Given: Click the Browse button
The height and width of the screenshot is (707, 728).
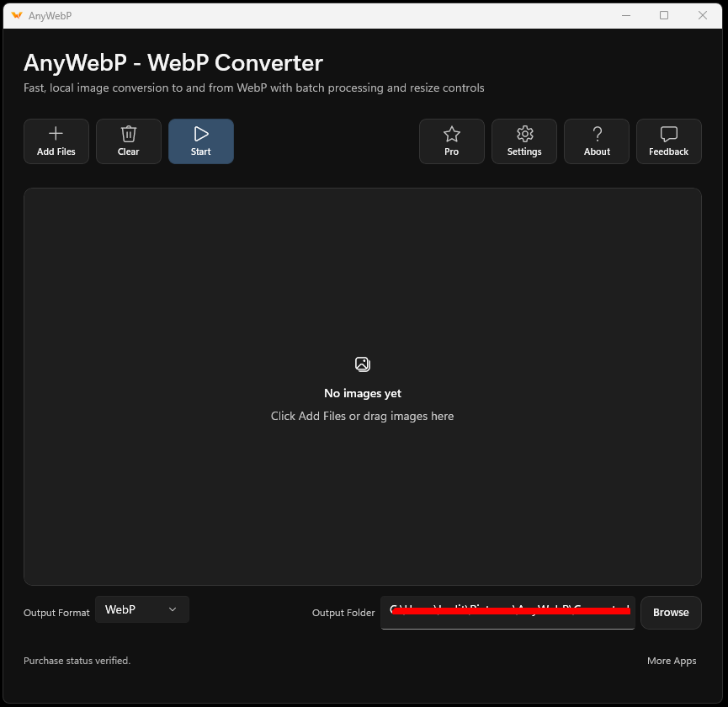Looking at the screenshot, I should pos(671,612).
